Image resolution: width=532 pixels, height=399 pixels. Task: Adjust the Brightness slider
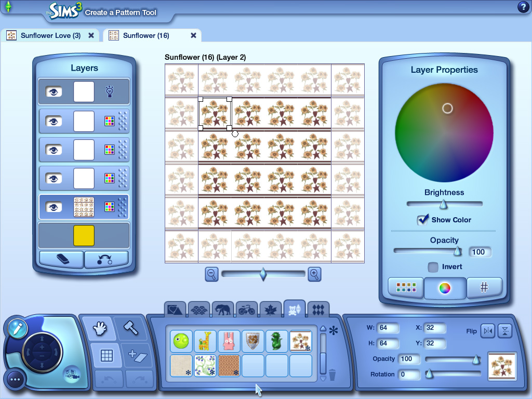pyautogui.click(x=444, y=204)
